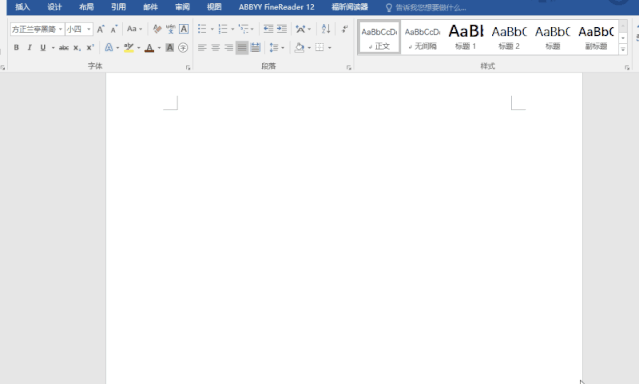639x384 pixels.
Task: Apply the 标题 2 style
Action: pos(509,38)
